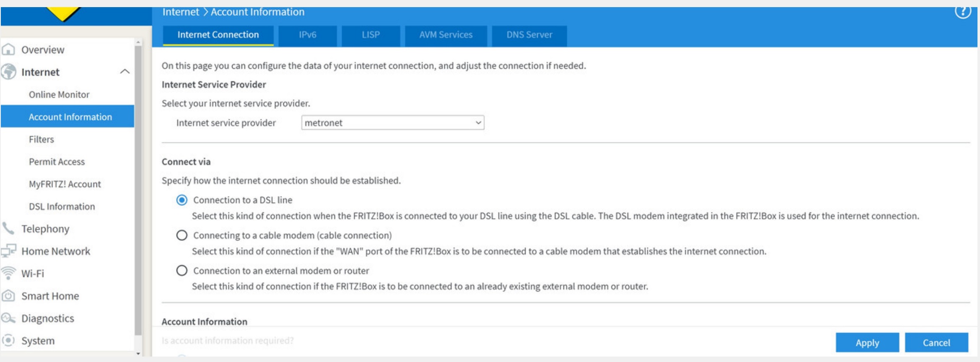
Task: Click the Apply button
Action: click(867, 343)
